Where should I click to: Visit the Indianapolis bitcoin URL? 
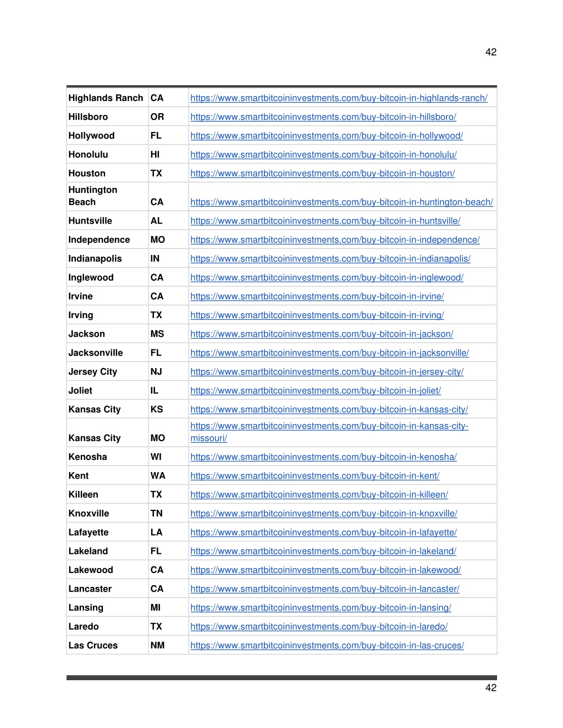coord(330,258)
